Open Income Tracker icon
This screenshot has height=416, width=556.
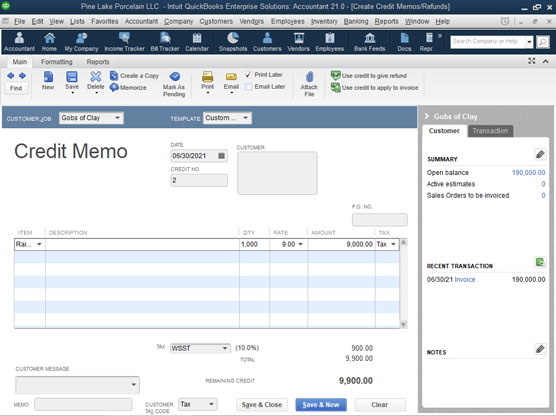tap(124, 41)
